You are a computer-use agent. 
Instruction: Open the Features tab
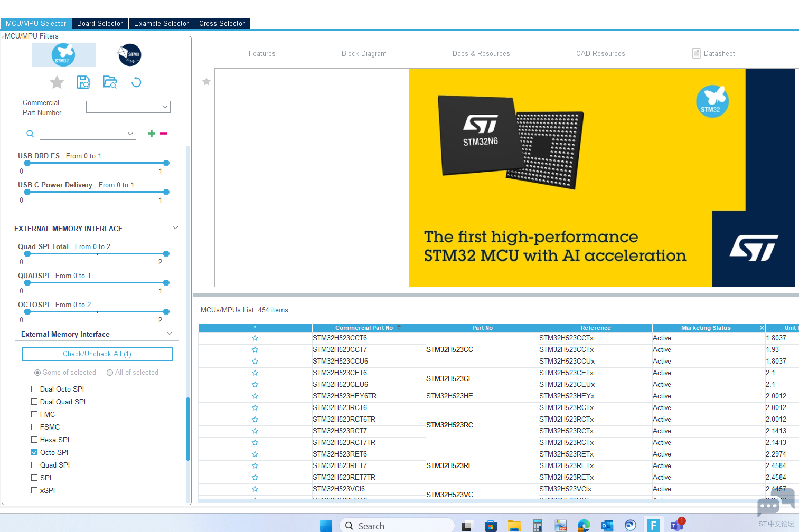262,54
